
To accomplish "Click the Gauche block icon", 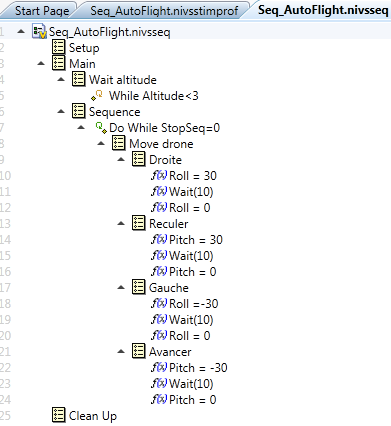I will (x=139, y=287).
